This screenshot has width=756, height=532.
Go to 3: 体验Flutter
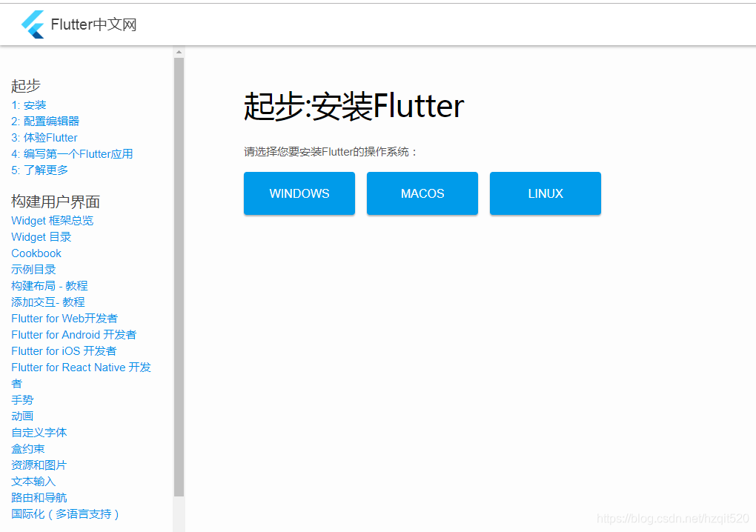(x=44, y=138)
